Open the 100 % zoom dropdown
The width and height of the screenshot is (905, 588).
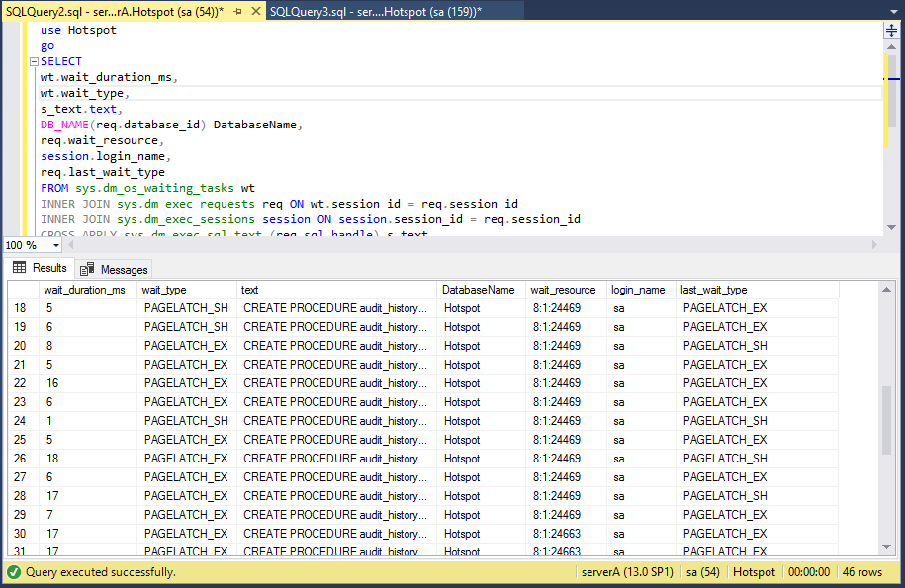point(56,245)
